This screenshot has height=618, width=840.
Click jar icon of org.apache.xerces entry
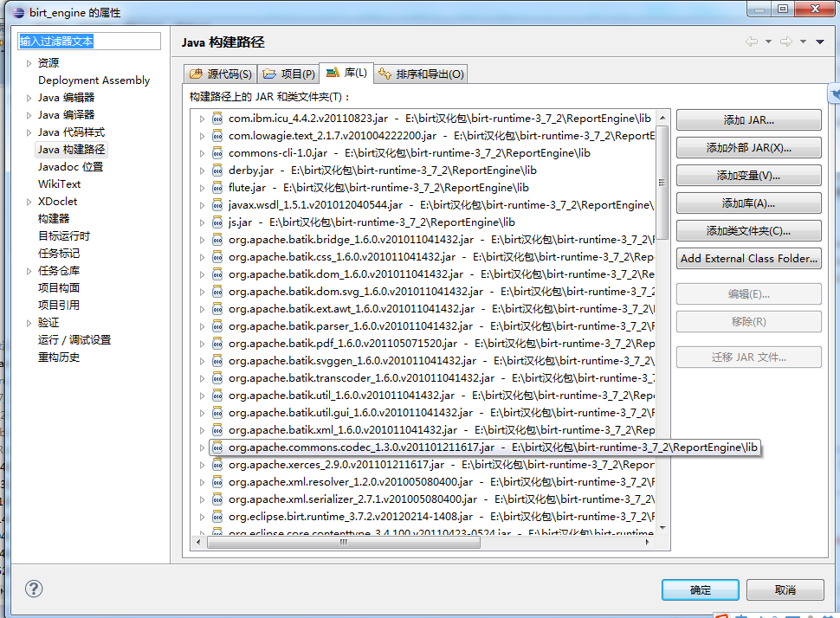(217, 465)
